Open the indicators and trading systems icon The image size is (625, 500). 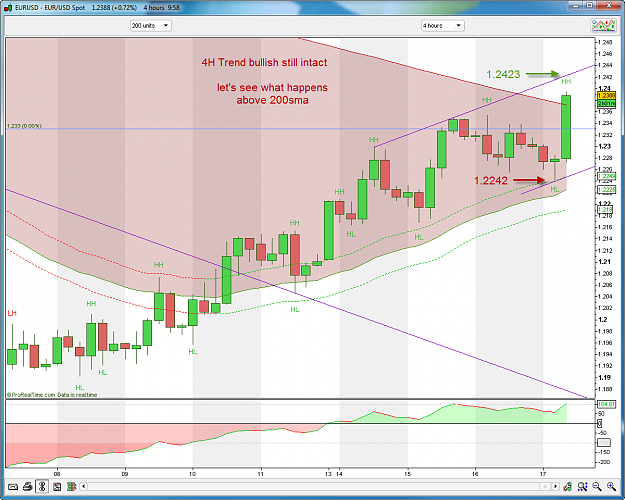click(603, 26)
